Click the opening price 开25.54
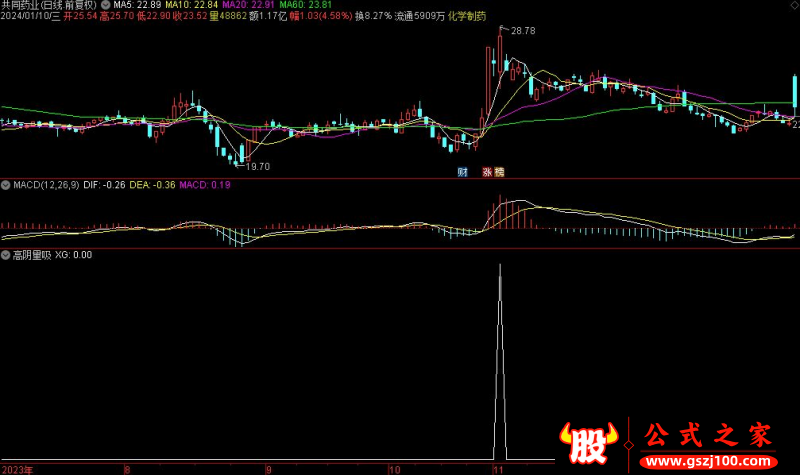Screen dimensions: 800x475 pos(80,16)
